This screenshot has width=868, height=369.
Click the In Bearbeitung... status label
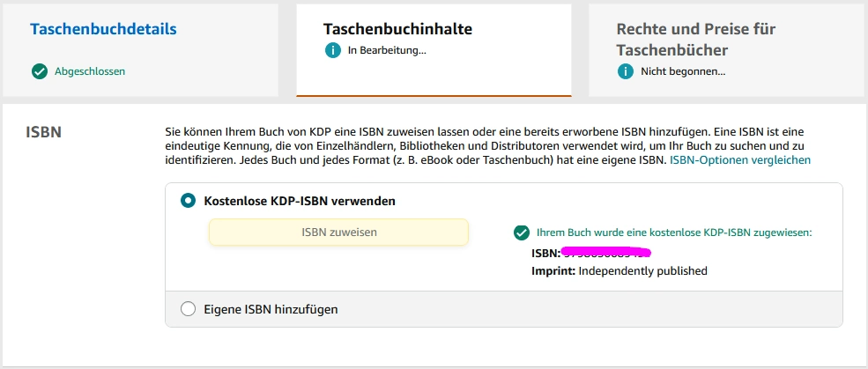tap(387, 50)
